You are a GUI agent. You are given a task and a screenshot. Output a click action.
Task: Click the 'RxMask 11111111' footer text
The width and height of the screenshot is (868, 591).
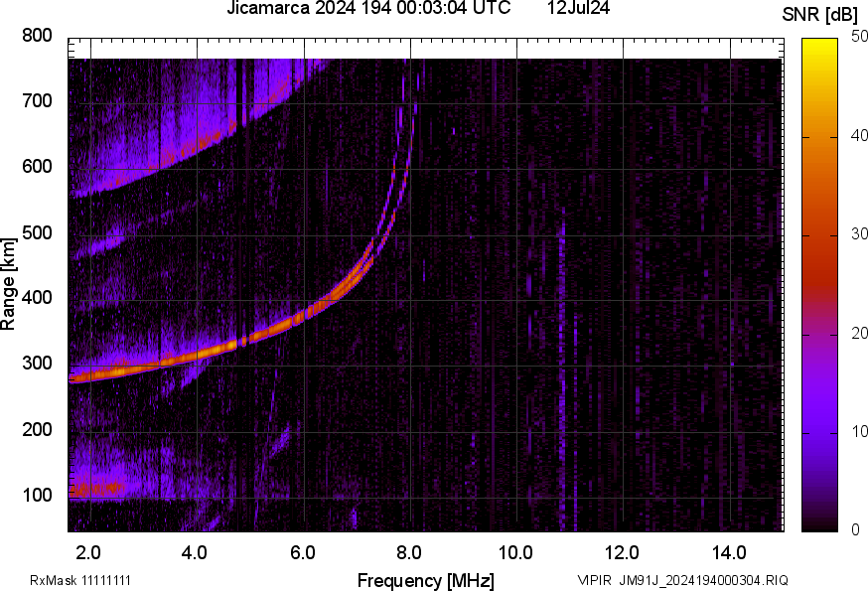point(80,580)
